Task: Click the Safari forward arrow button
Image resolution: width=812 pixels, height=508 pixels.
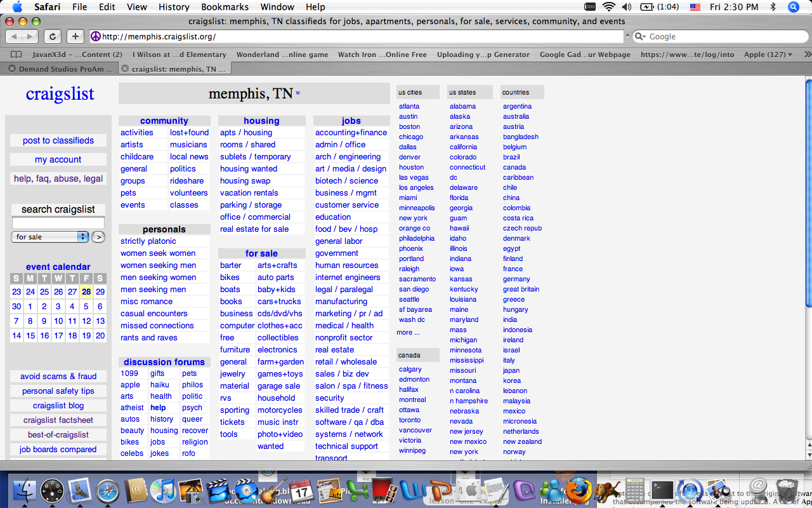Action: click(30, 36)
